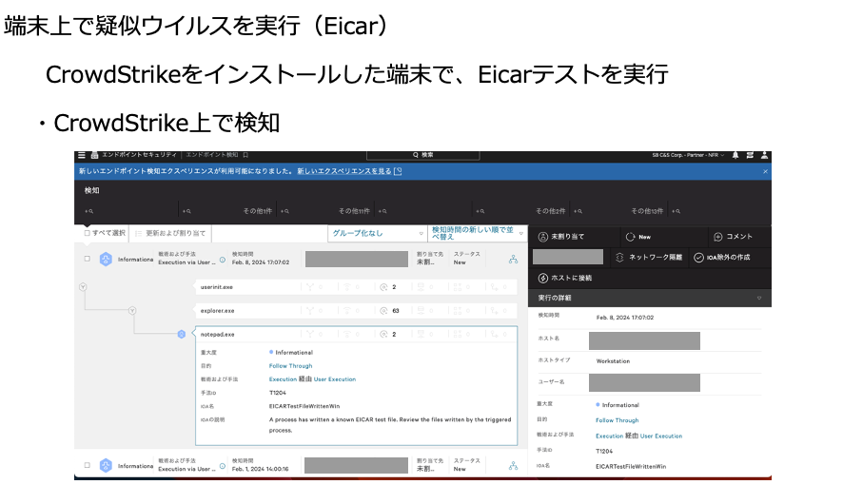Select the explorer.exe process row

pos(355,311)
